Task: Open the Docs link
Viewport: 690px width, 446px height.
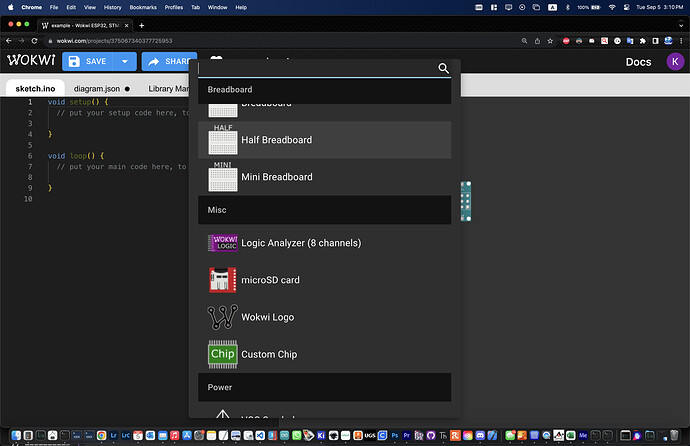Action: [x=638, y=62]
